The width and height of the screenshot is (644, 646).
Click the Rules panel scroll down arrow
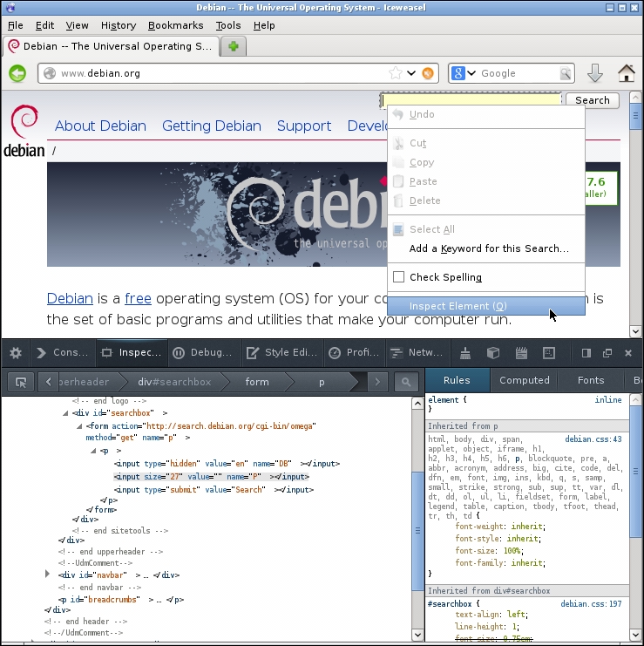[635, 636]
